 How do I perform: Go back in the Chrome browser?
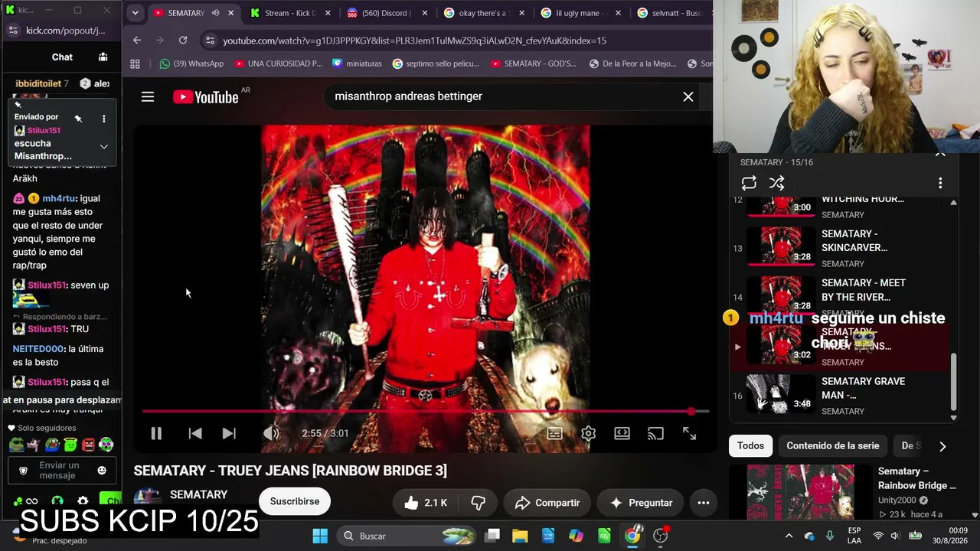point(137,40)
